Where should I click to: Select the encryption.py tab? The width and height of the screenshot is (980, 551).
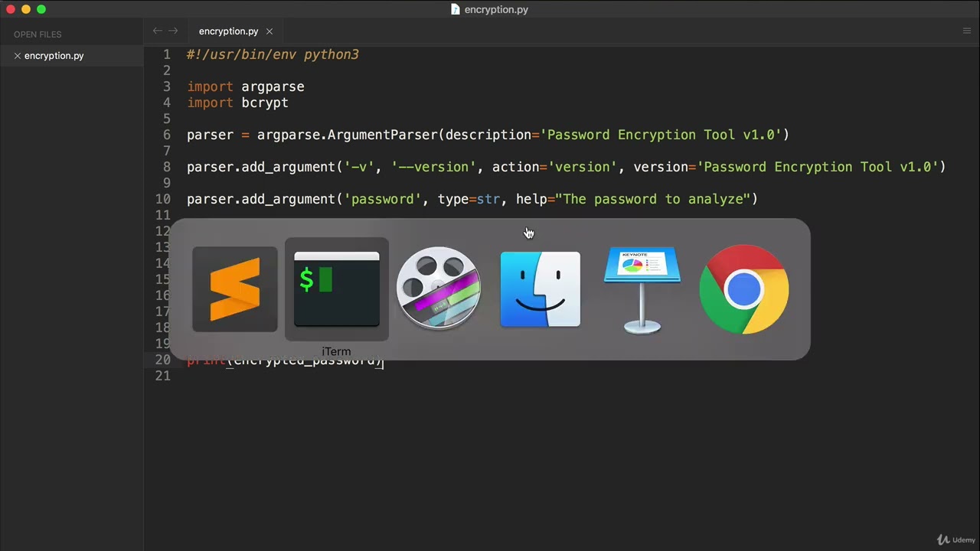228,31
